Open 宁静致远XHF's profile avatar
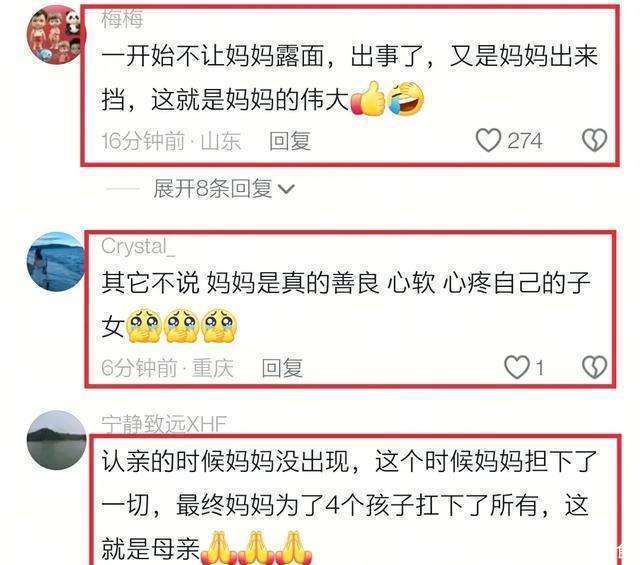Screen dimensions: 640x565 (x=56, y=440)
